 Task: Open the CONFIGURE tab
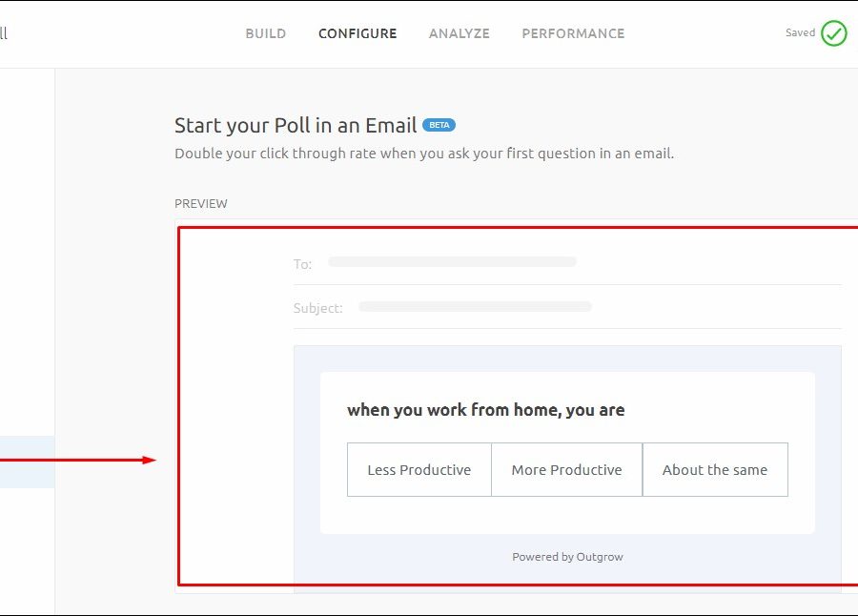coord(357,33)
